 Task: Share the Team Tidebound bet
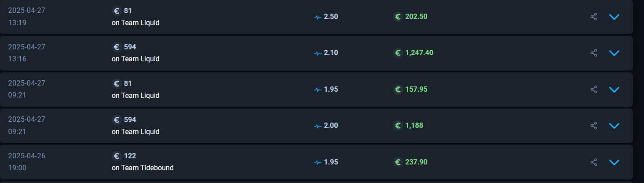[x=594, y=162]
